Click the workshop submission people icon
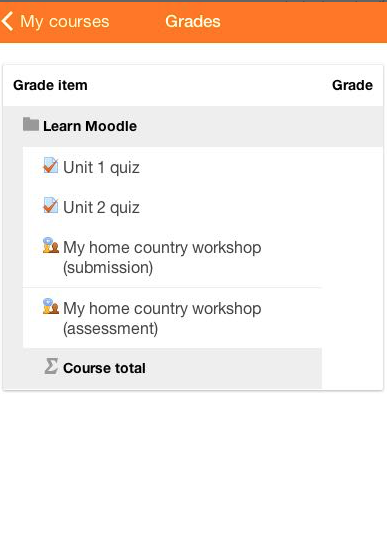This screenshot has height=560, width=387. 51,245
